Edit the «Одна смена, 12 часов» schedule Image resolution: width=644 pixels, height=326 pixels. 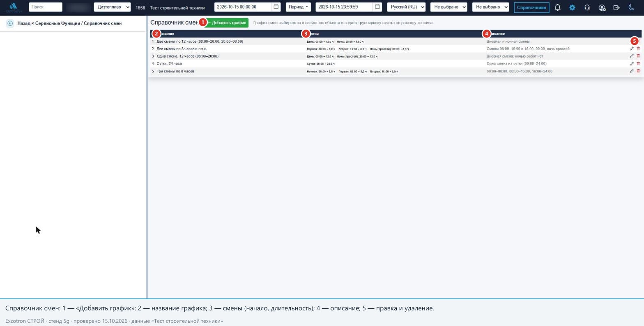(x=632, y=56)
